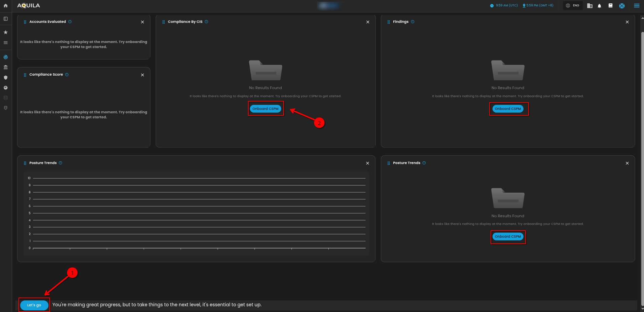Expand the blue hamburger menu at top right
Screen dimensions: 644x312
pyautogui.click(x=637, y=6)
